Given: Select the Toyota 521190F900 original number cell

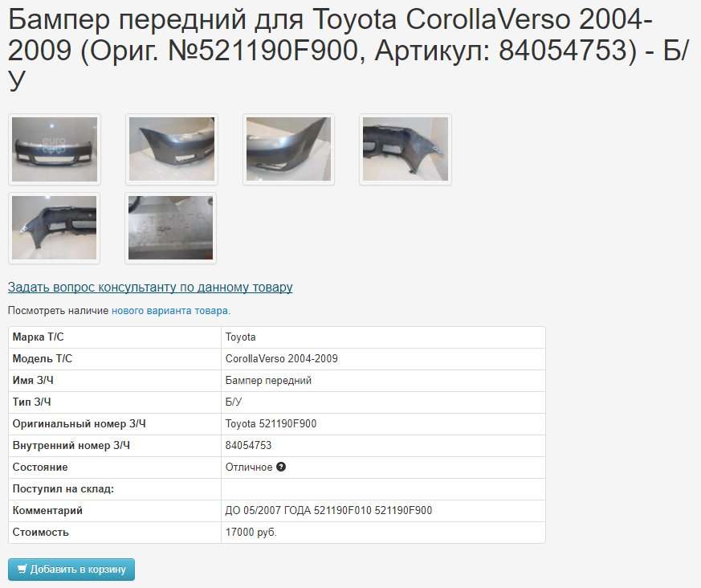Looking at the screenshot, I should coord(383,424).
